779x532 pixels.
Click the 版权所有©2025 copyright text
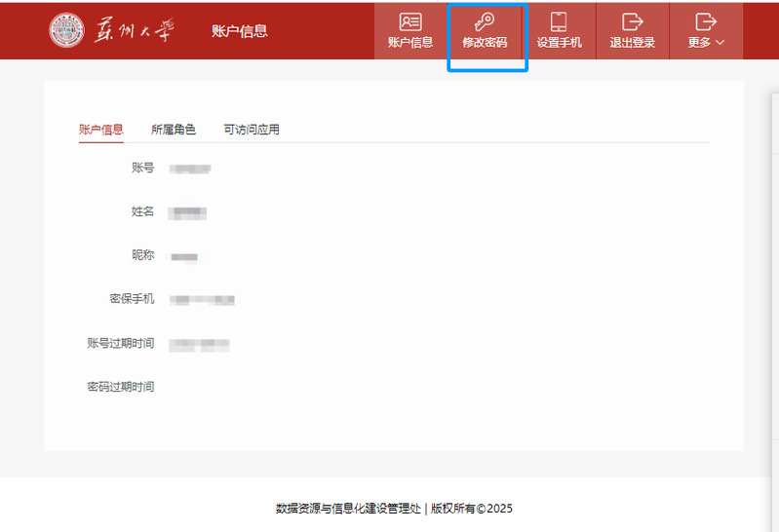[x=472, y=508]
